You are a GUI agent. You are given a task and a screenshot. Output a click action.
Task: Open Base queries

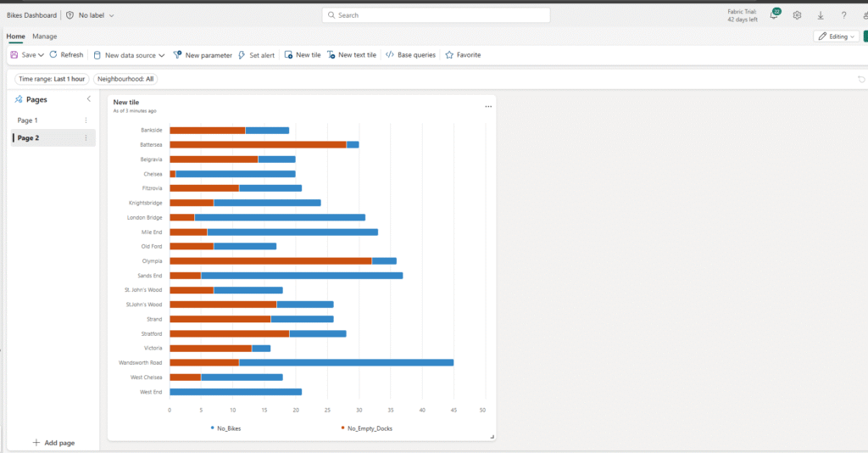pyautogui.click(x=410, y=55)
